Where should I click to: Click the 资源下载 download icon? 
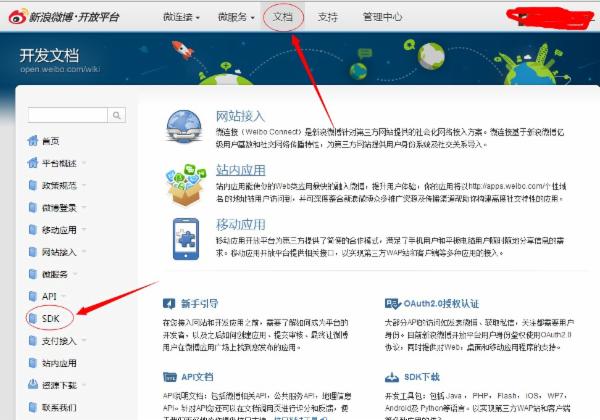(x=33, y=384)
